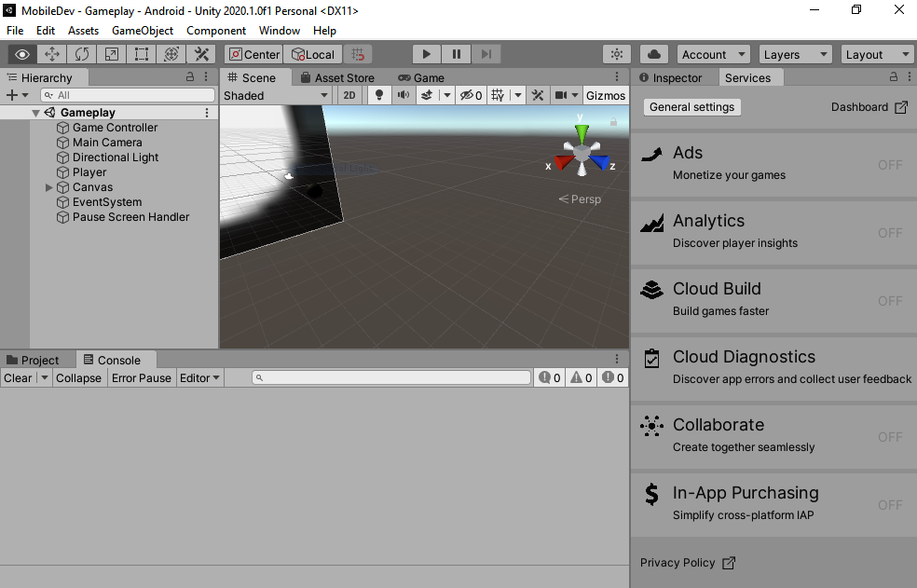Open the create object plus menu
The width and height of the screenshot is (917, 588).
tap(17, 95)
